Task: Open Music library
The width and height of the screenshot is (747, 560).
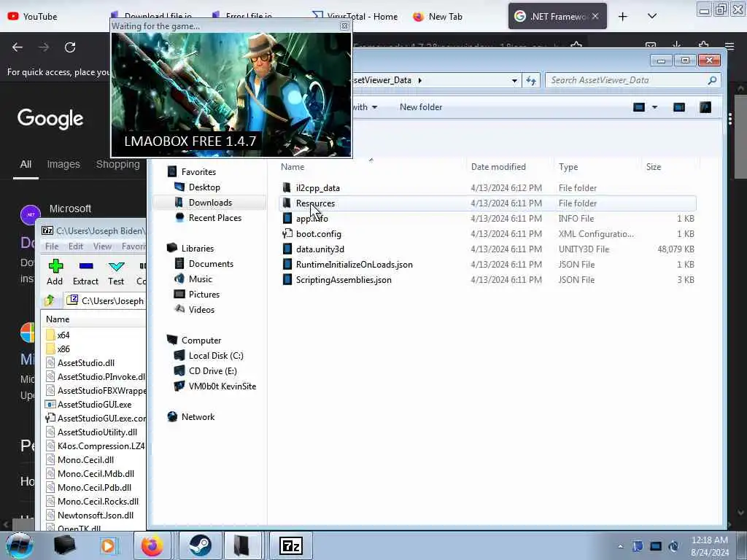Action: pyautogui.click(x=200, y=279)
